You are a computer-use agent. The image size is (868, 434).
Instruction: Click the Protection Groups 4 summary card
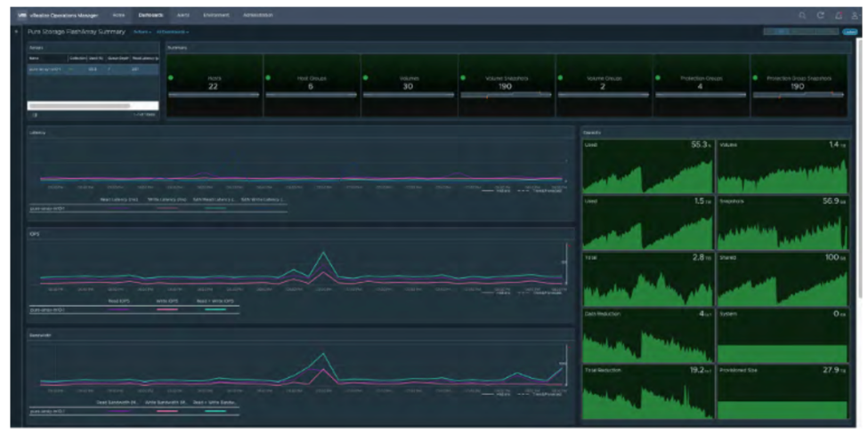pyautogui.click(x=702, y=85)
